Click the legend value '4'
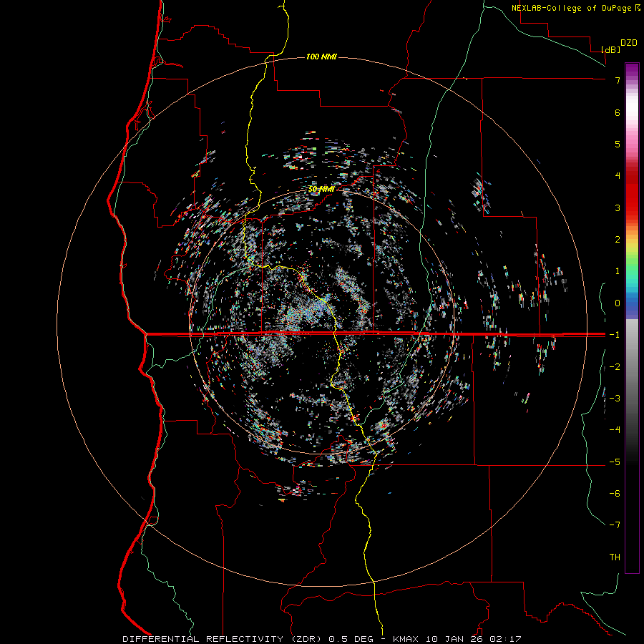 tap(618, 176)
